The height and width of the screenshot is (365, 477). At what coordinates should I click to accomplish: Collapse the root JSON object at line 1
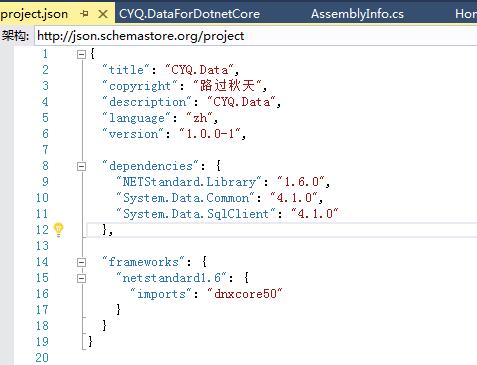coord(81,54)
